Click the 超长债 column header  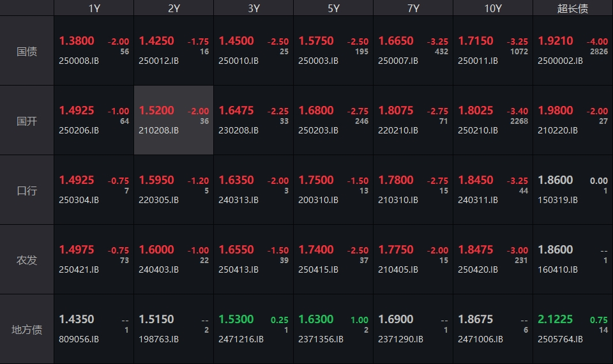coord(573,8)
